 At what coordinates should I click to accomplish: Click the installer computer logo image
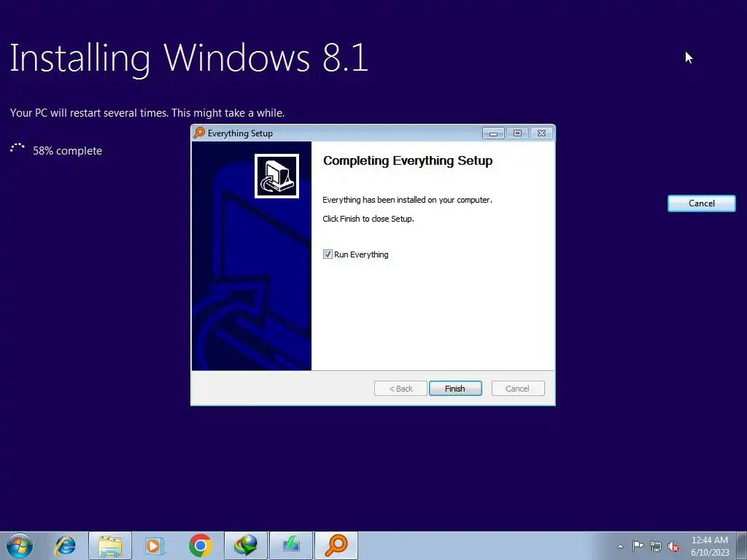[x=276, y=176]
